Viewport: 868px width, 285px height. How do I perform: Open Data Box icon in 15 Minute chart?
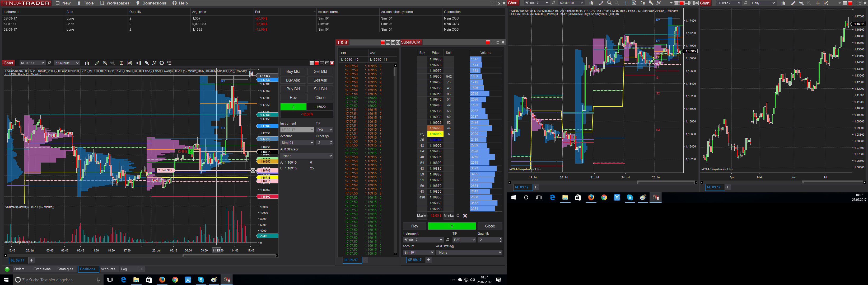click(130, 63)
